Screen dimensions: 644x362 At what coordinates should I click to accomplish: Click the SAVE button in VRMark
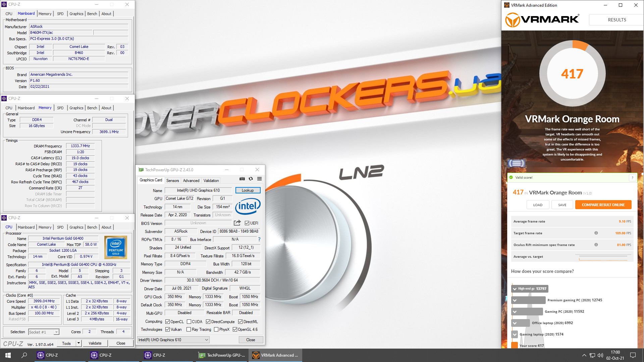(562, 205)
